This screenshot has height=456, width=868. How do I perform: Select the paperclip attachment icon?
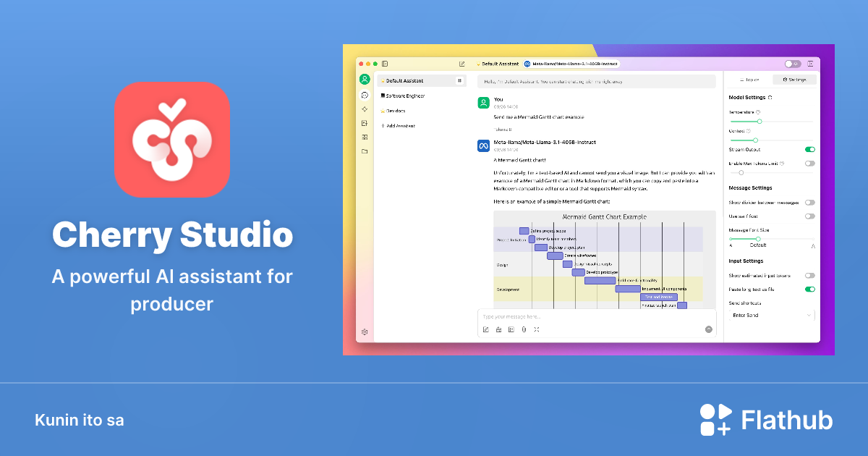coord(524,329)
